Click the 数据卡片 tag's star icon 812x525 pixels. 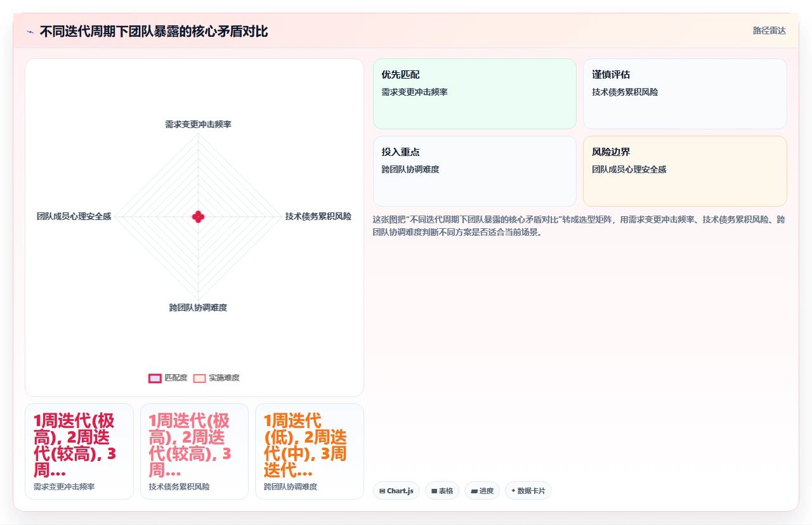coord(513,491)
